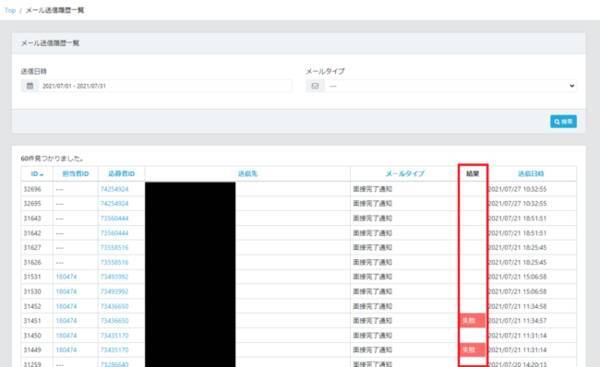Image resolution: width=600 pixels, height=367 pixels.
Task: Sort by the メールタイプ column header
Action: coord(404,174)
